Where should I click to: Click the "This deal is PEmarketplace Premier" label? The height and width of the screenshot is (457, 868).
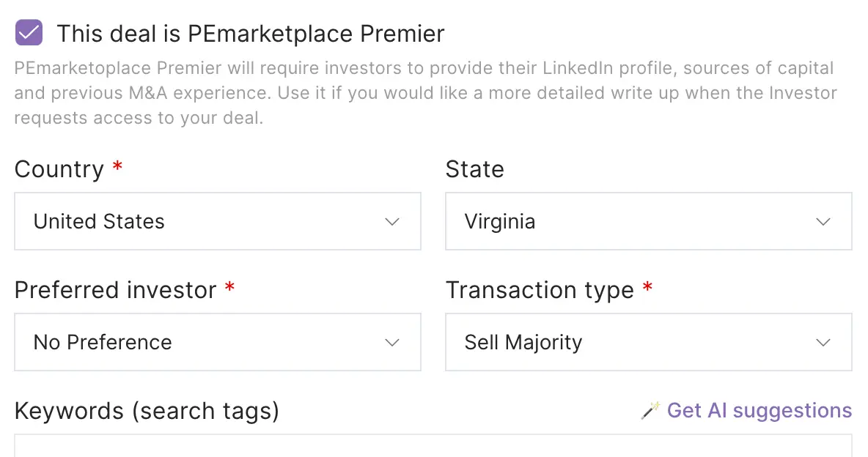(x=250, y=34)
